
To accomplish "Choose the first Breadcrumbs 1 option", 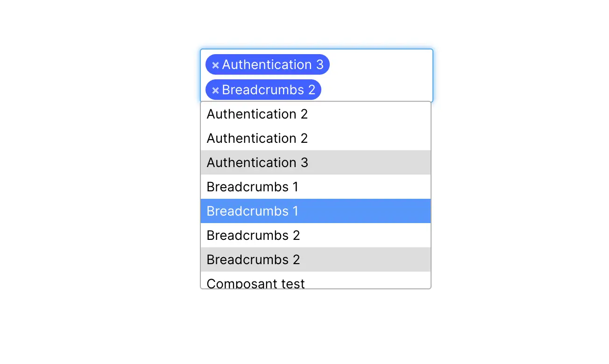I will 316,187.
